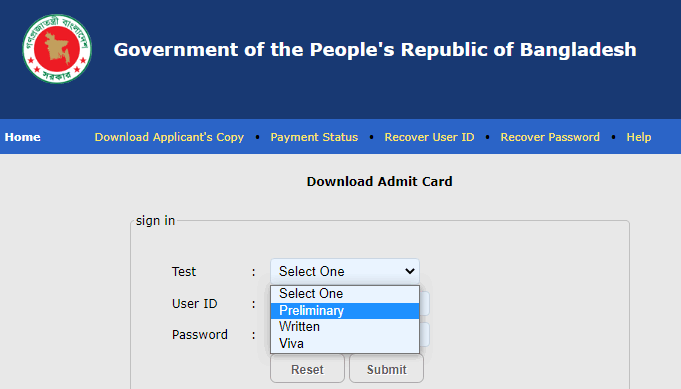This screenshot has height=389, width=681.
Task: Open Recover Password link
Action: coord(550,137)
